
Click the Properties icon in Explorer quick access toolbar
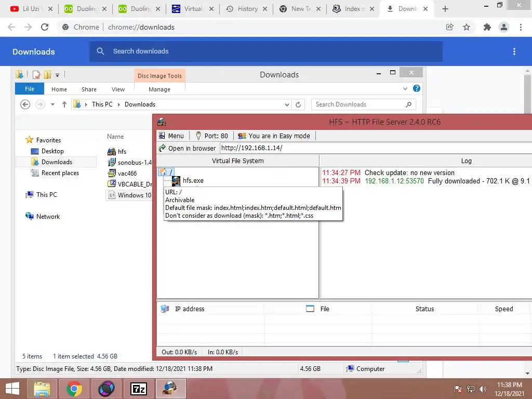pos(36,75)
